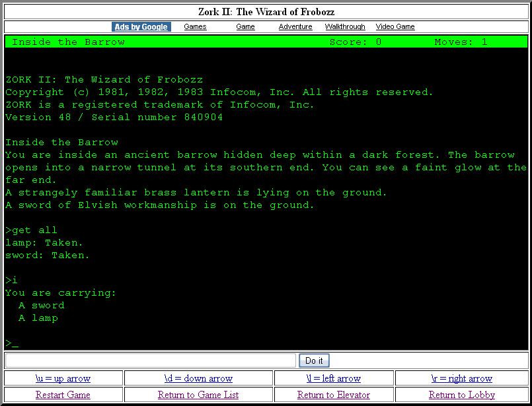Click the 'ZORK is a registered trademark' line
Viewport: 532px width, 406px height.
point(160,105)
